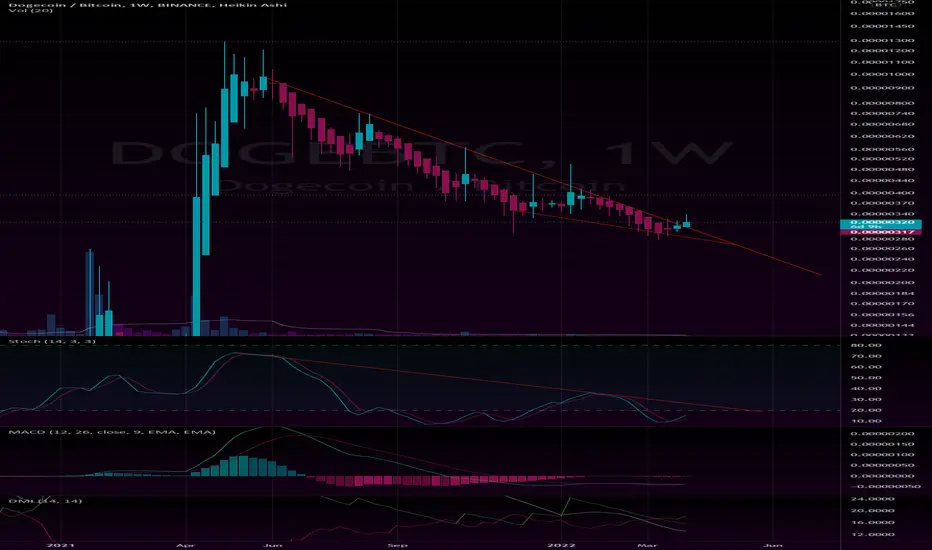This screenshot has height=550, width=932.
Task: Click the Apr label on the time axis
Action: pos(186,545)
